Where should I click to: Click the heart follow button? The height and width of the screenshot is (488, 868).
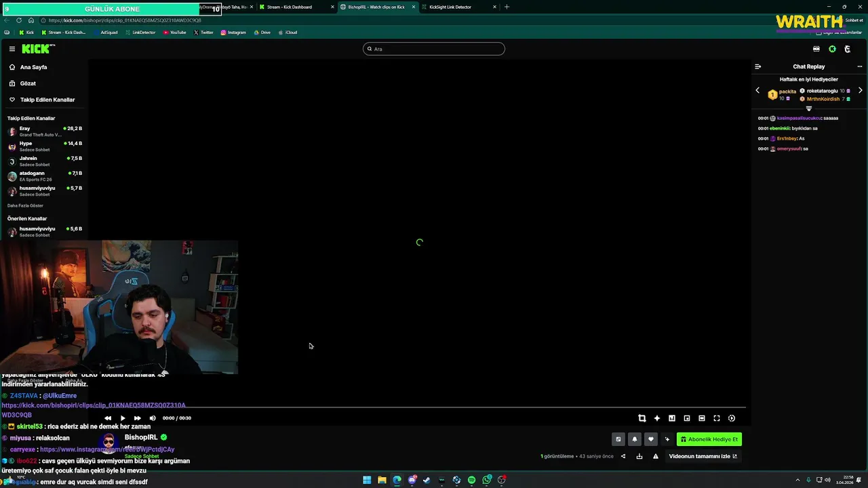coord(651,439)
